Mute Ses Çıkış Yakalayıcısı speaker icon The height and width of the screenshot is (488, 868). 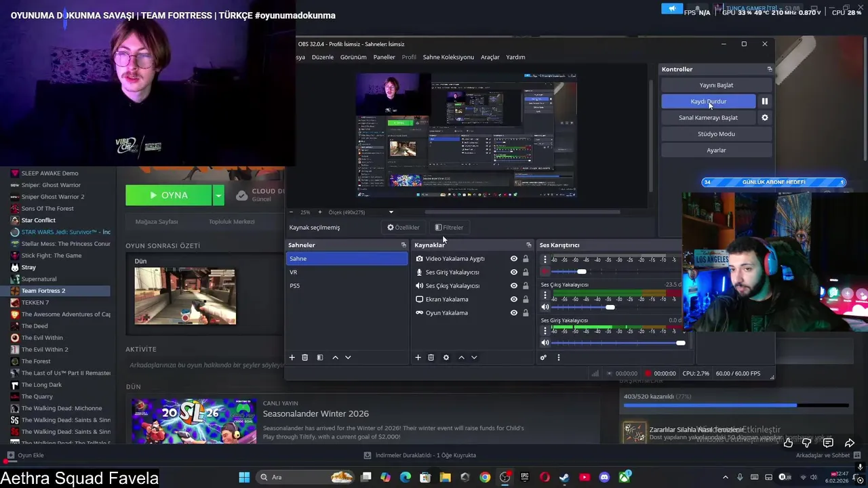coord(545,307)
